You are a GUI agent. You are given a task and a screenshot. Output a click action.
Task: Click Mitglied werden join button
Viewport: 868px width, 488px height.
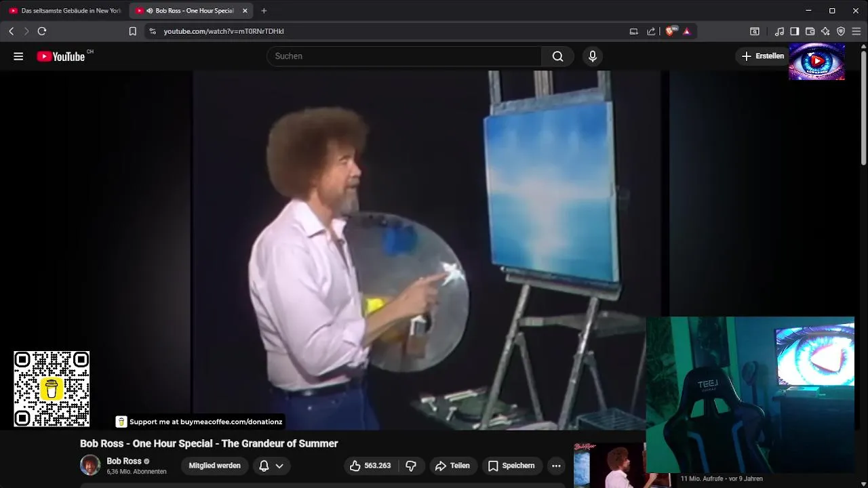point(214,466)
